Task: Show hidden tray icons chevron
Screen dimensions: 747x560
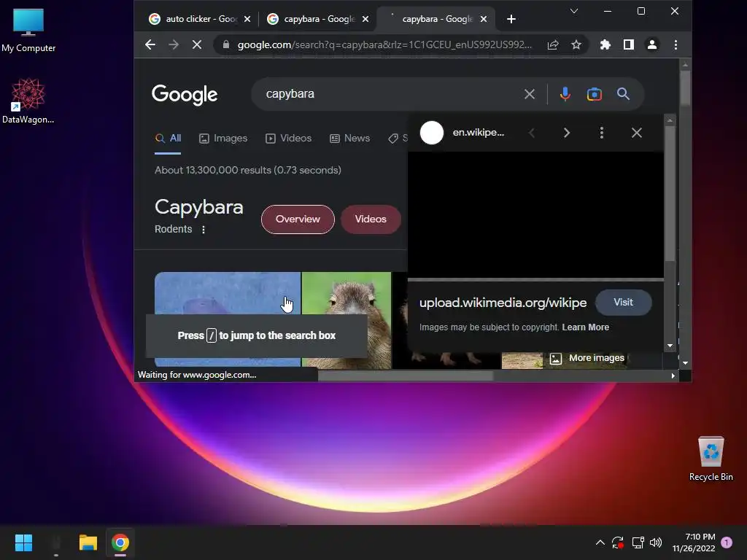Action: pyautogui.click(x=600, y=542)
